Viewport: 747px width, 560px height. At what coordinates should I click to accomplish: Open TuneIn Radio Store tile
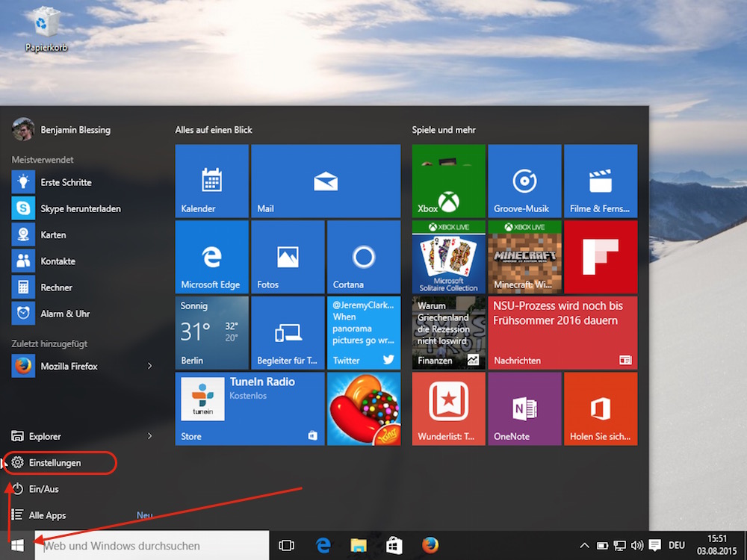pyautogui.click(x=249, y=409)
